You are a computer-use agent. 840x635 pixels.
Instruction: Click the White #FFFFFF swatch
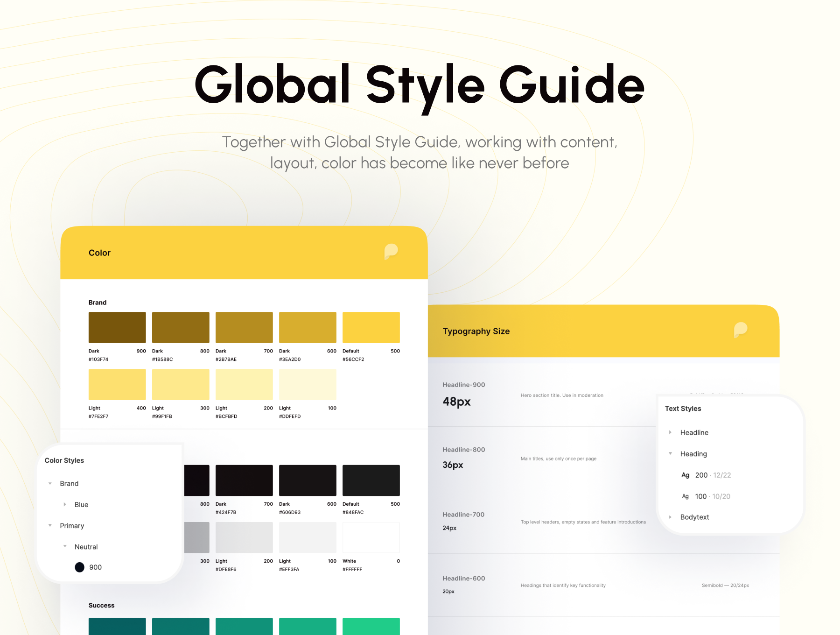pyautogui.click(x=371, y=537)
